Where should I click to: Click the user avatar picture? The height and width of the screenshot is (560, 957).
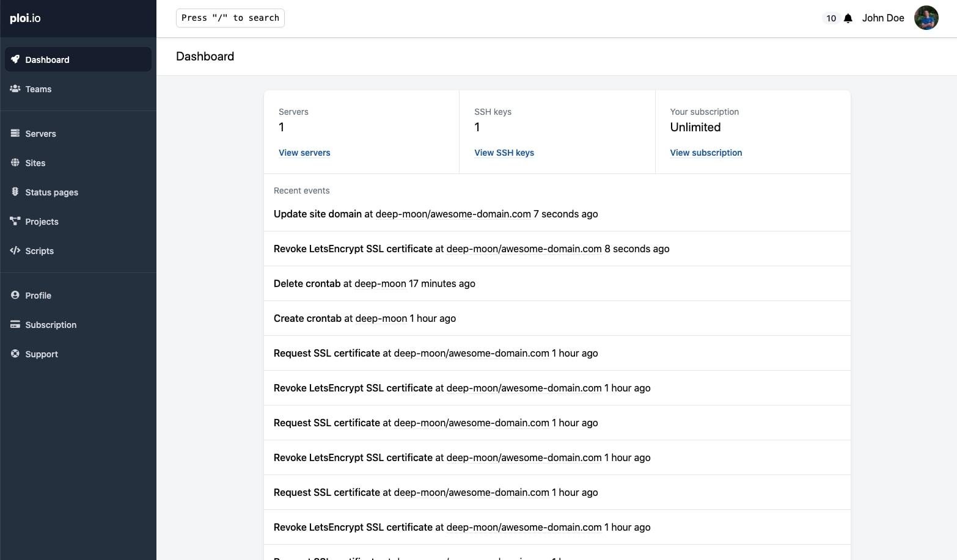pyautogui.click(x=926, y=18)
